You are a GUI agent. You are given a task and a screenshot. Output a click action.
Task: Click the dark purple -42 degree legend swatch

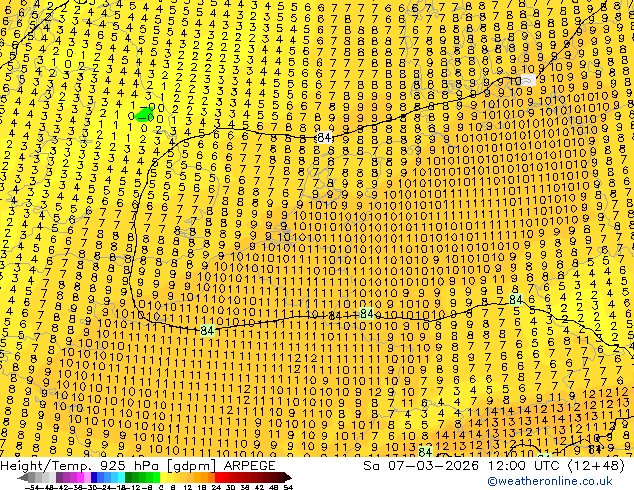[x=59, y=478]
